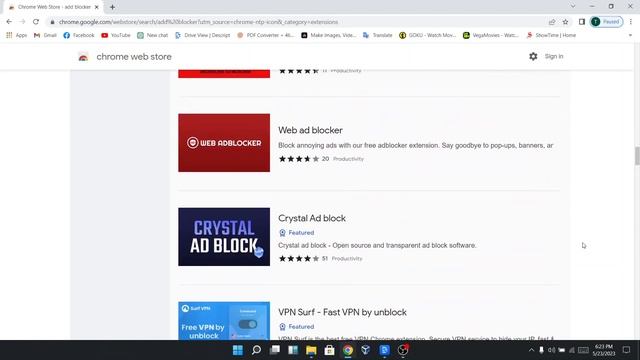Expand the bookmarks bar overflow arrow
The image size is (640, 360).
coord(630,36)
